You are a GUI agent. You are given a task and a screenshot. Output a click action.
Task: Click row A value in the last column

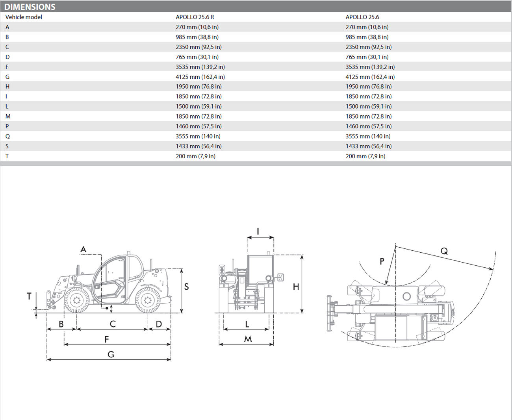(367, 27)
